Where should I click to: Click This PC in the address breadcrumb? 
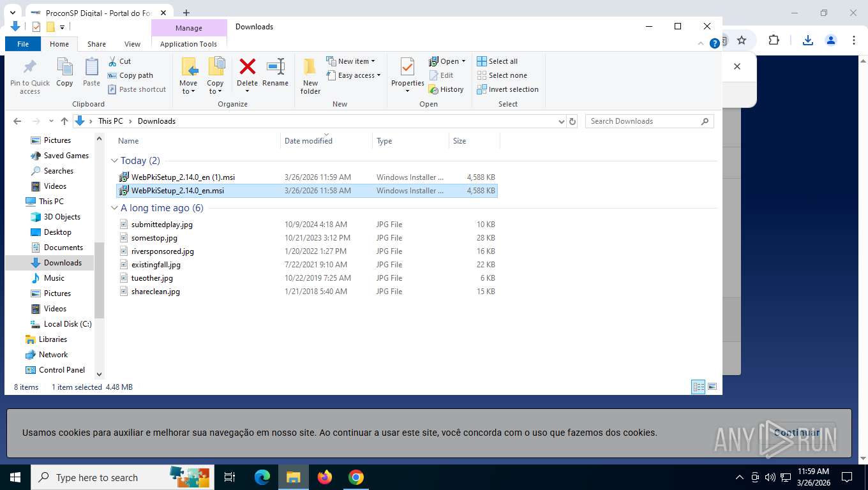pos(110,121)
